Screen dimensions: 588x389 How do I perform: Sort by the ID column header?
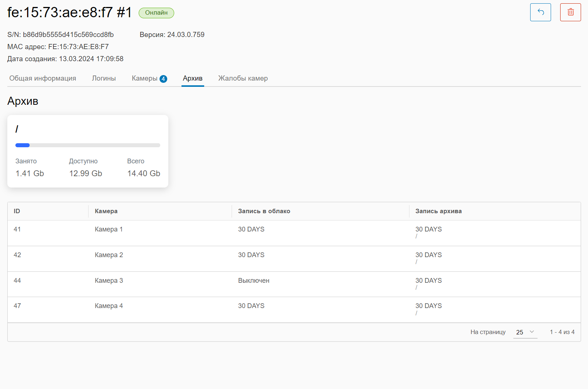(17, 211)
